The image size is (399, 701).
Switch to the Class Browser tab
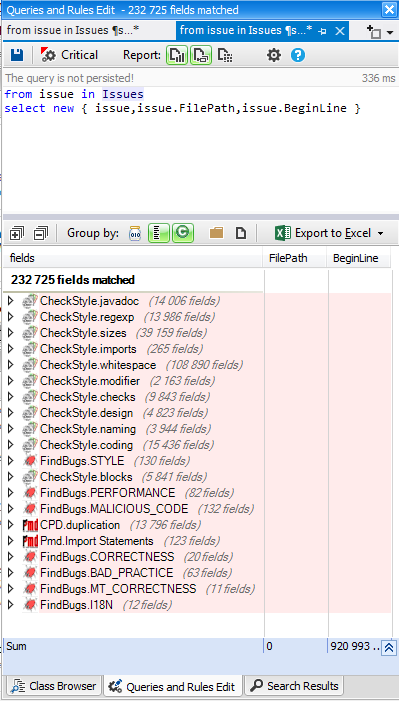click(x=54, y=686)
